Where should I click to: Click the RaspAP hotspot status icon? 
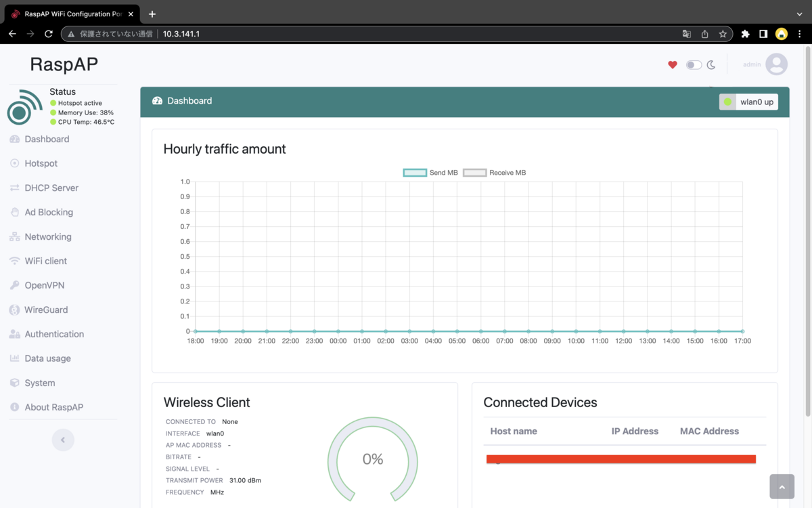click(x=24, y=107)
